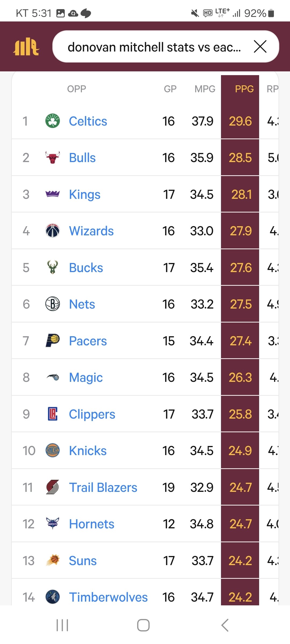Tap the Pacers team logo

(x=53, y=341)
